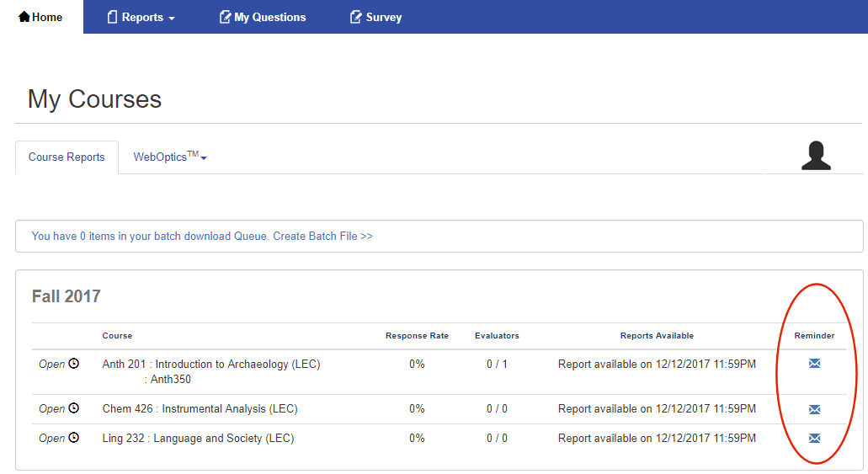Click the Create Batch File link

[322, 237]
